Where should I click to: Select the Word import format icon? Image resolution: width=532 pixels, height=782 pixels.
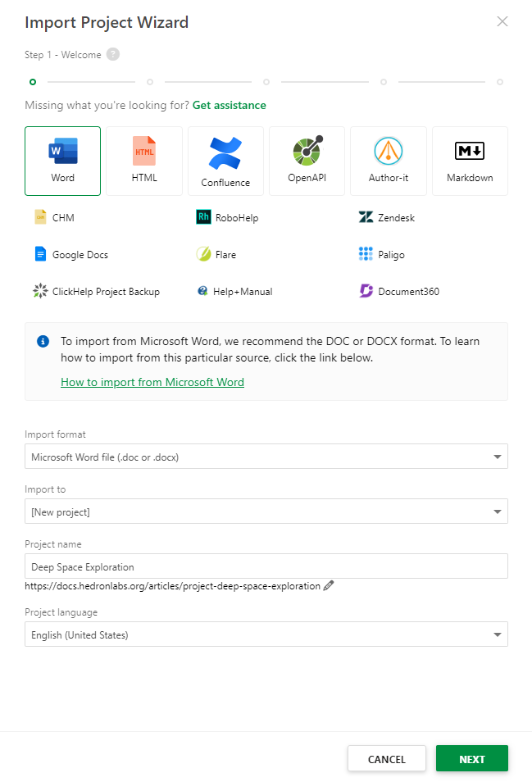click(62, 161)
